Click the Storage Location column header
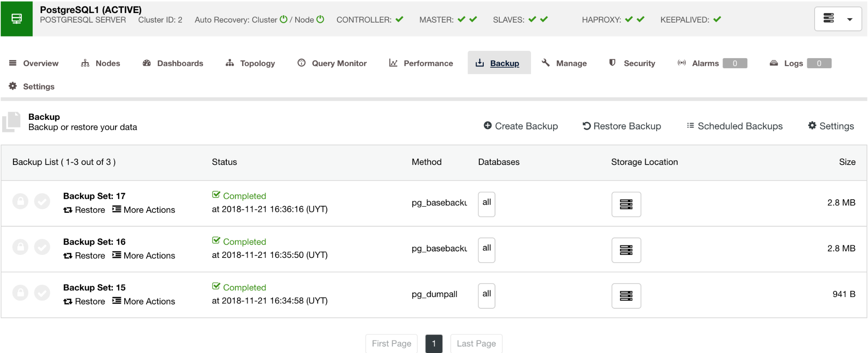This screenshot has height=353, width=868. [x=644, y=162]
